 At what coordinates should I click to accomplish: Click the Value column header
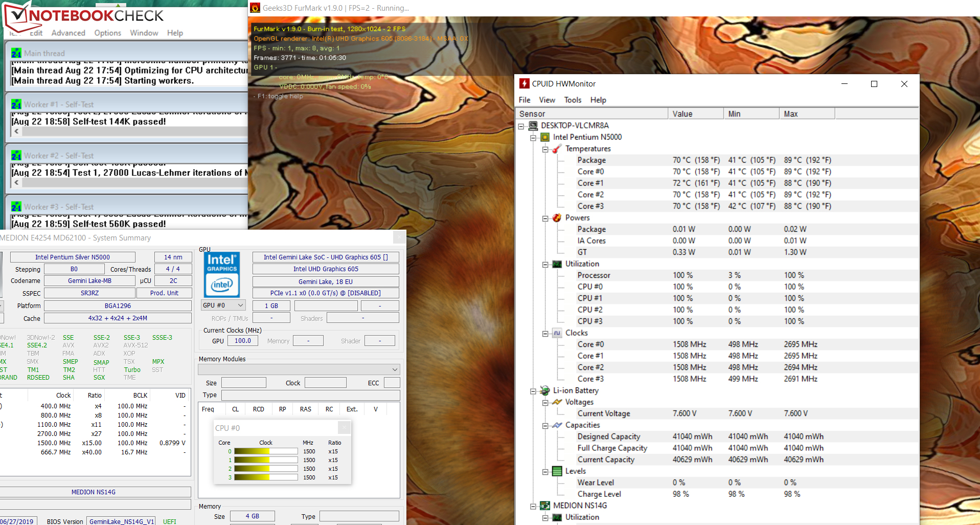click(x=696, y=114)
